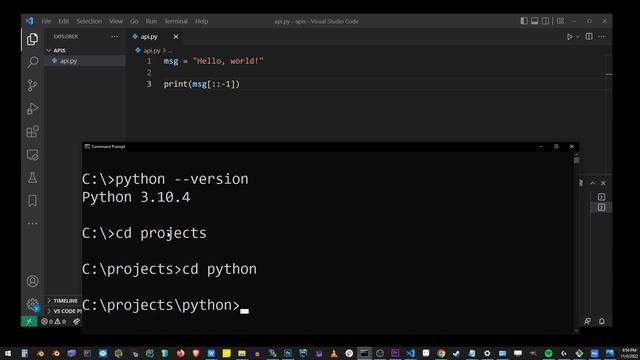Collapse the APIS folder section
Viewport: 640px width, 360px height.
click(x=84, y=50)
